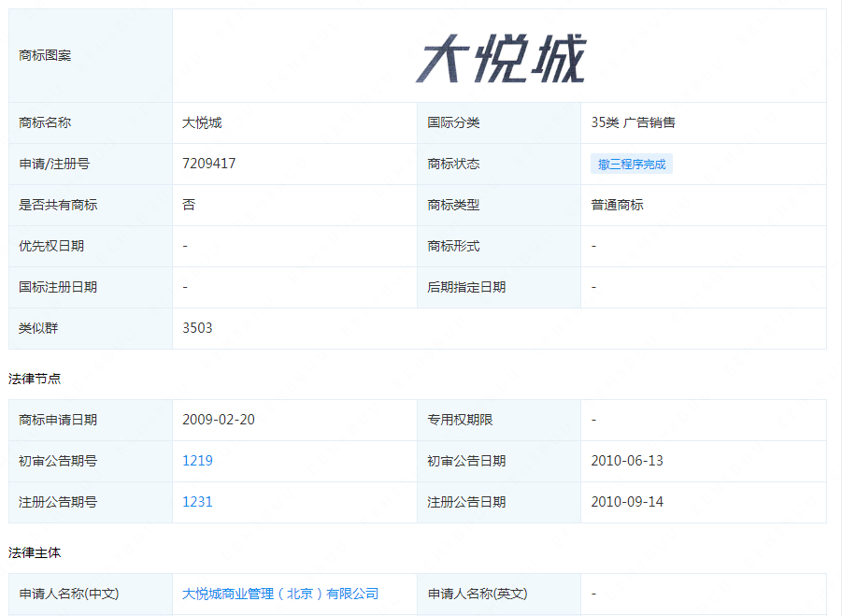Viewport: 842px width, 616px height.
Task: Click the 注册公告期号 label
Action: point(58,502)
